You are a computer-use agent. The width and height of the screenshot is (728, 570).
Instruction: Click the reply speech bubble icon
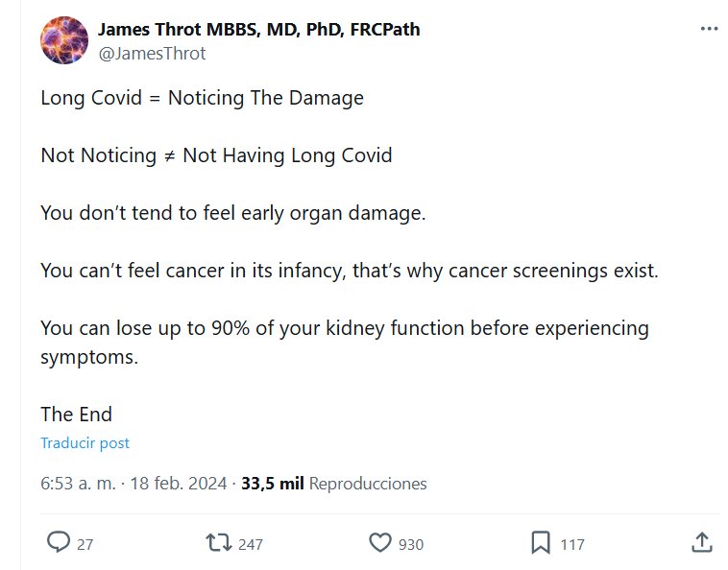pyautogui.click(x=60, y=543)
